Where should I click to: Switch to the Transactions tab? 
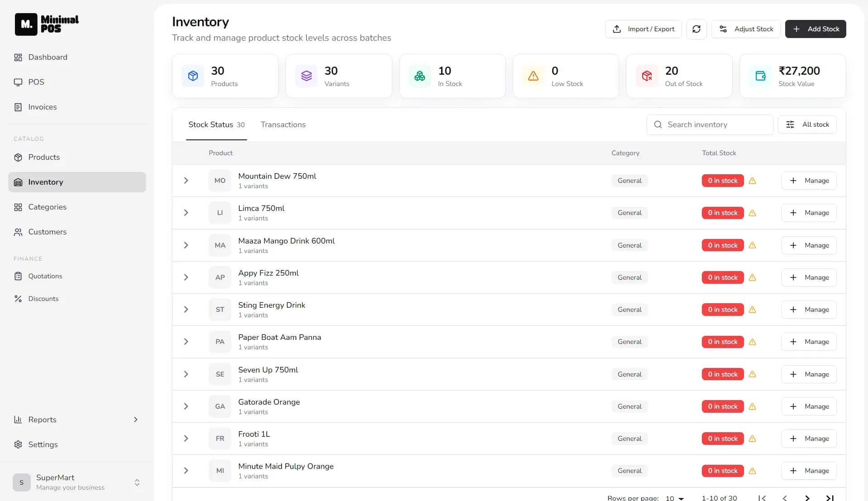point(283,124)
